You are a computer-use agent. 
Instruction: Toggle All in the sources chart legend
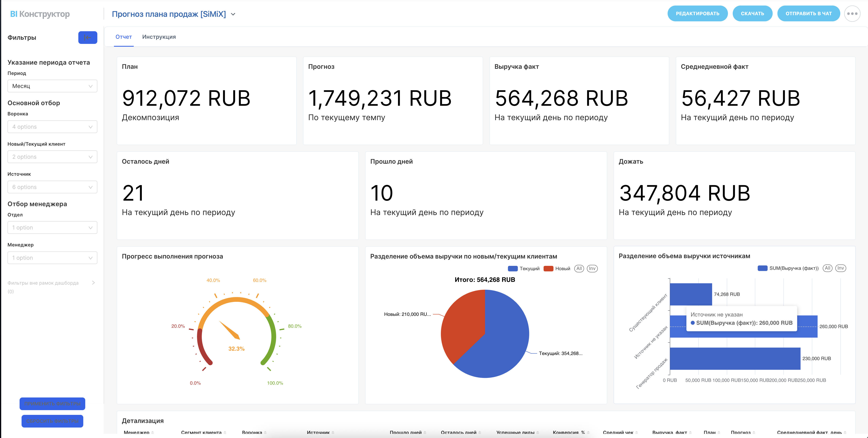(x=827, y=268)
